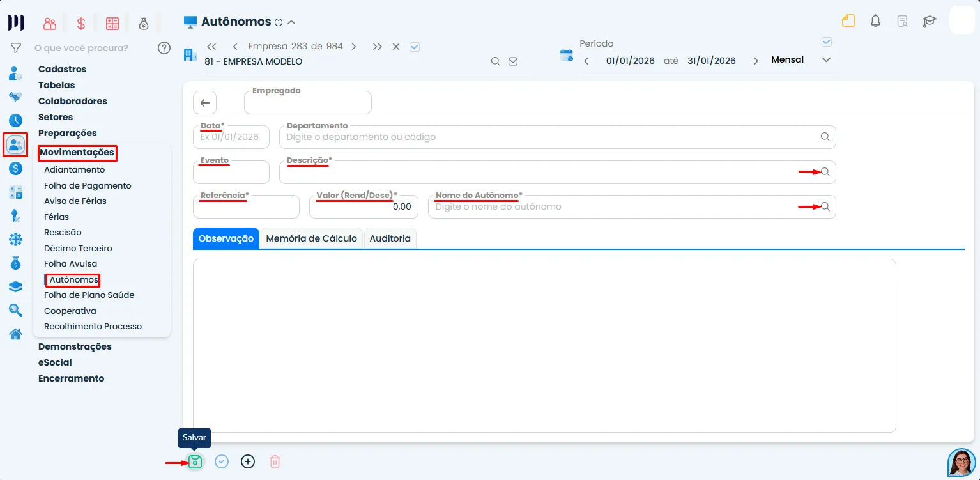
Task: Click the trash delete icon in bottom toolbar
Action: (x=275, y=461)
